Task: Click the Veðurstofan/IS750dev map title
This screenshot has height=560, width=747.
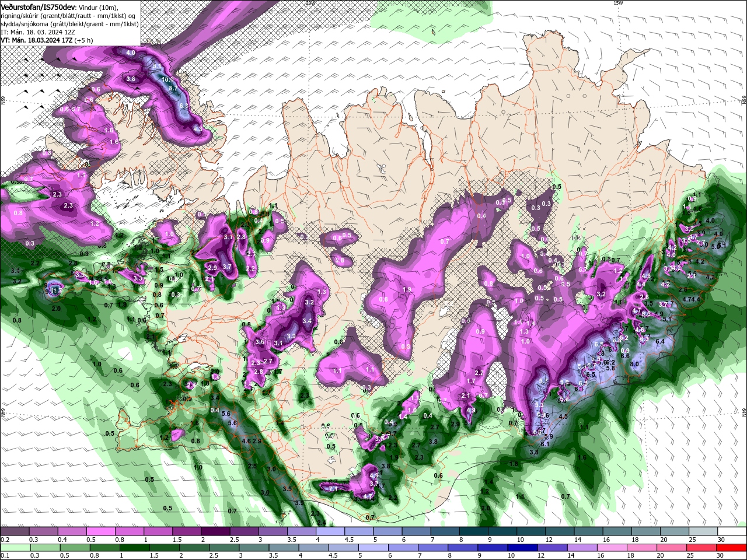Action: pos(38,7)
